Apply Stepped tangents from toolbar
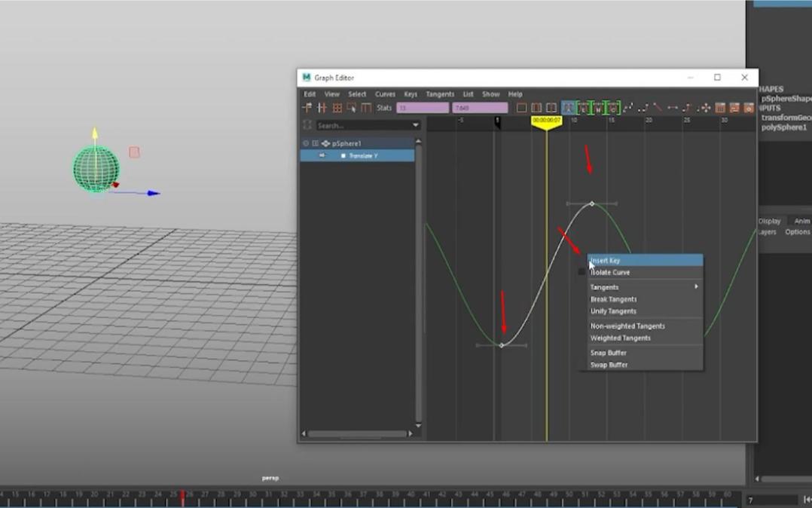Image resolution: width=812 pixels, height=508 pixels. point(687,108)
